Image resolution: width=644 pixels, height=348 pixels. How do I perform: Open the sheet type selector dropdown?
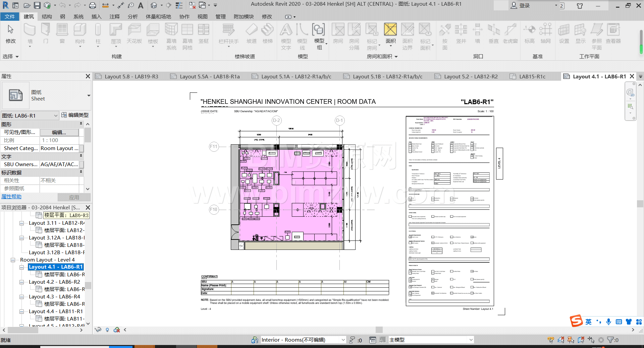(89, 95)
